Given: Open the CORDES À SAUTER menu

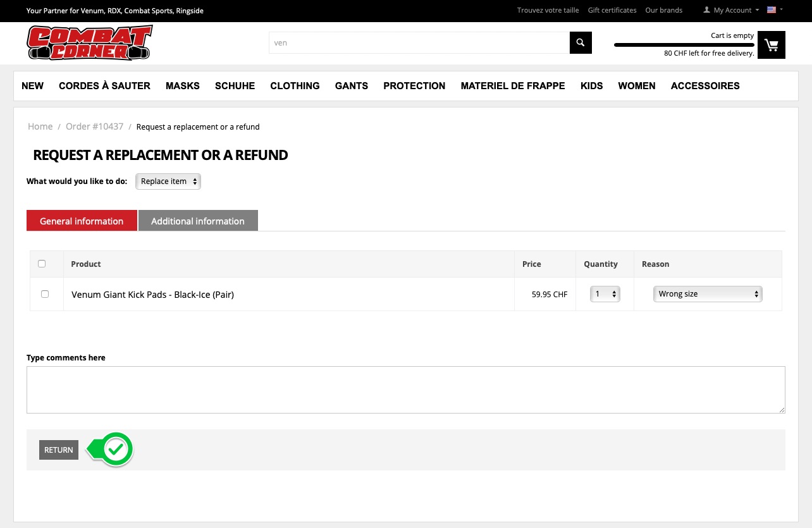Looking at the screenshot, I should pyautogui.click(x=104, y=86).
